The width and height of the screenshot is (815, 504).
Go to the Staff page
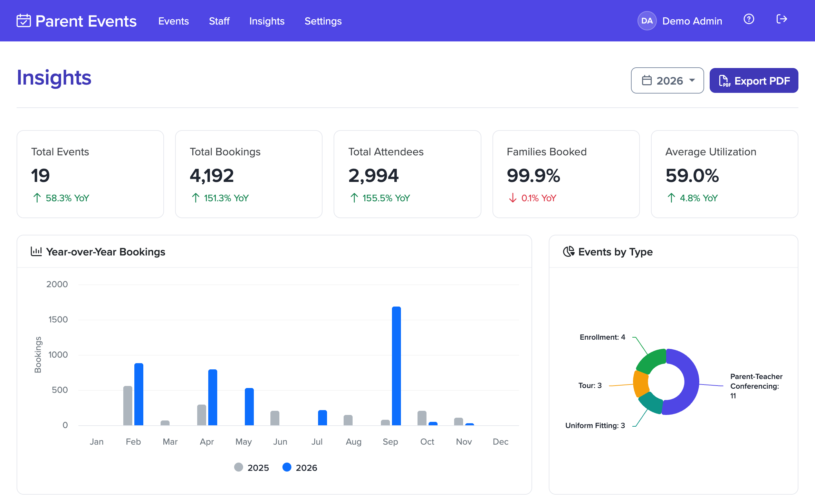click(x=219, y=21)
